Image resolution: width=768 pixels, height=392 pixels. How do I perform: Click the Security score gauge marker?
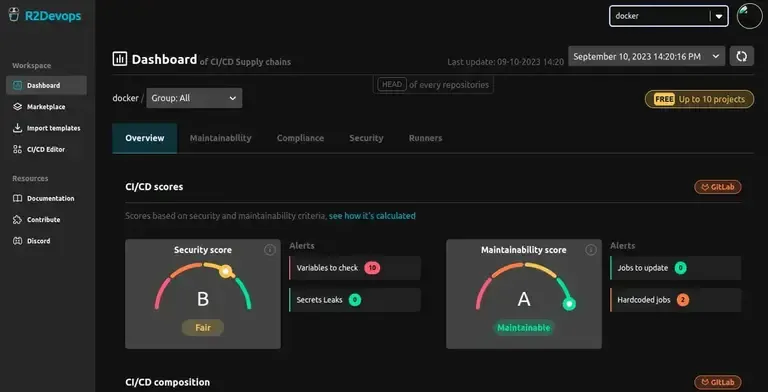(x=225, y=271)
